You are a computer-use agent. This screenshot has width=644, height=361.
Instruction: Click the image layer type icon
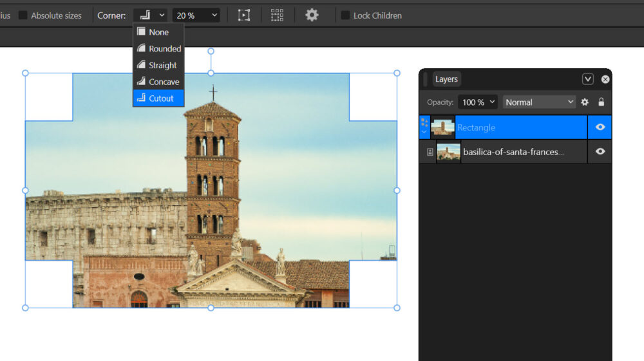430,152
